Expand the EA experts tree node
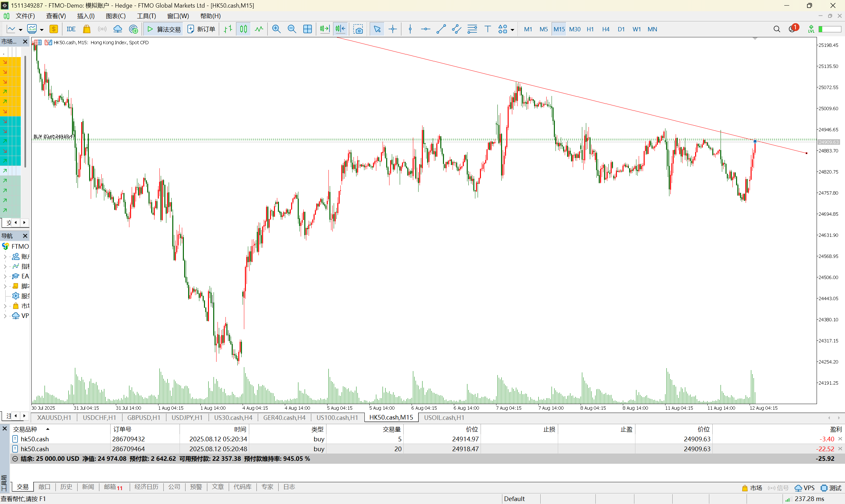This screenshot has height=504, width=845. [5, 276]
